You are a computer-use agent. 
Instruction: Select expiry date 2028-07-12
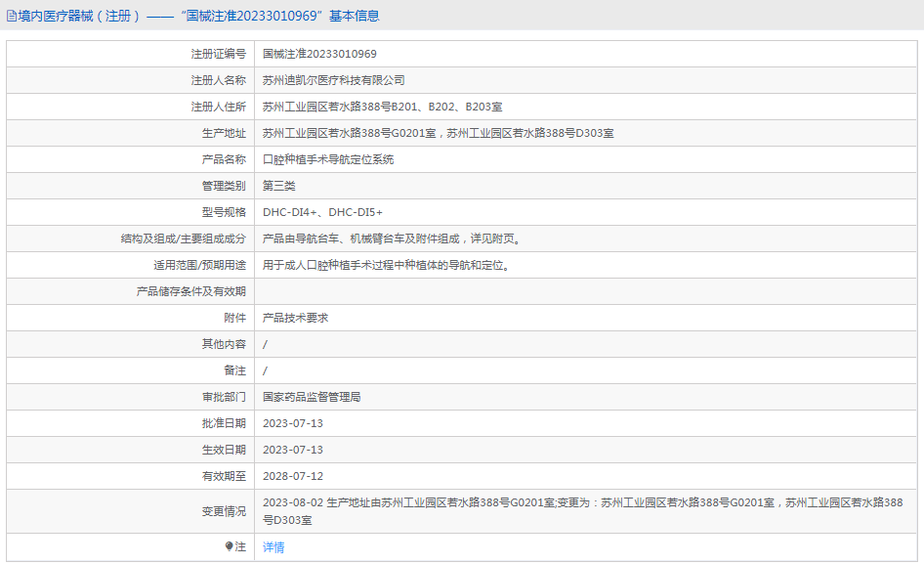click(293, 476)
